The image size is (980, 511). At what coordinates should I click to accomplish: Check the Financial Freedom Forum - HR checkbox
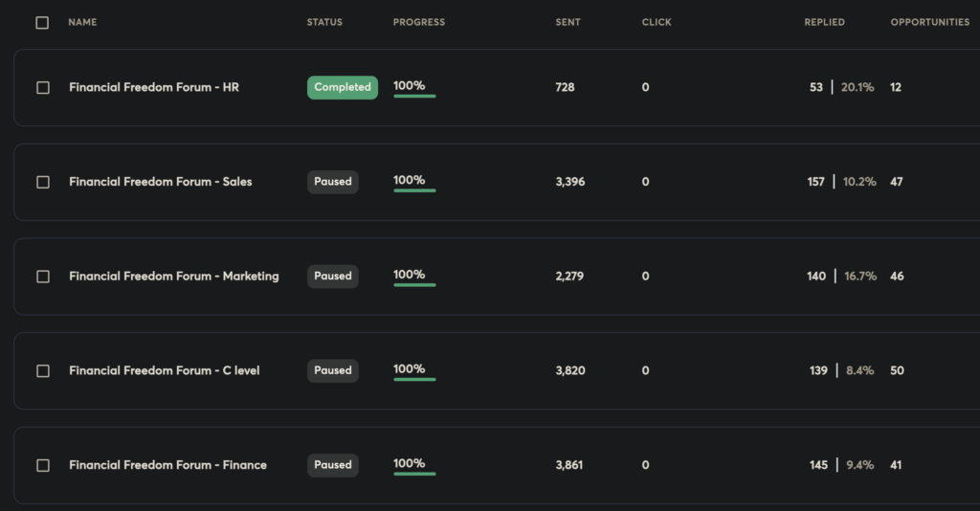pos(43,88)
